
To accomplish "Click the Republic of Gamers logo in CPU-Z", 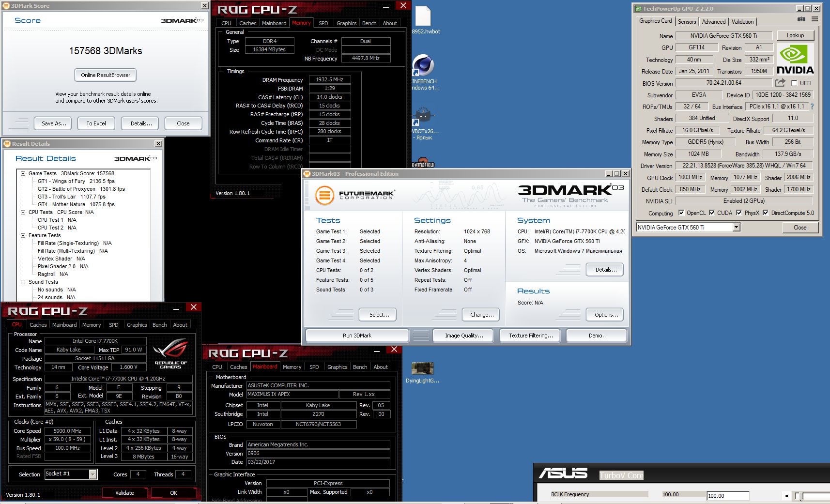I will pos(170,354).
